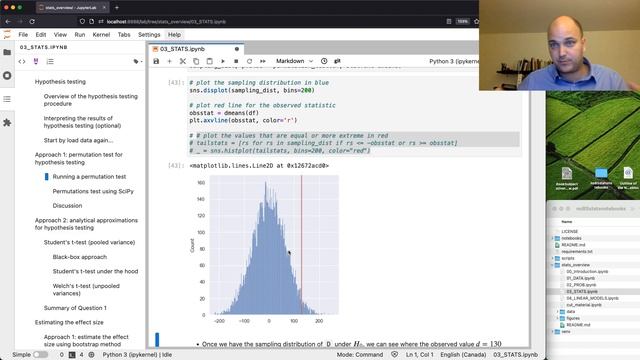This screenshot has width=640, height=360.
Task: Select Student's t-test under the hood
Action: click(x=95, y=271)
